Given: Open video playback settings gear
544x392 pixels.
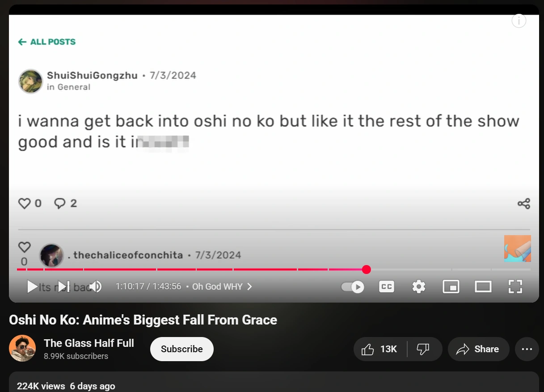Looking at the screenshot, I should [418, 287].
